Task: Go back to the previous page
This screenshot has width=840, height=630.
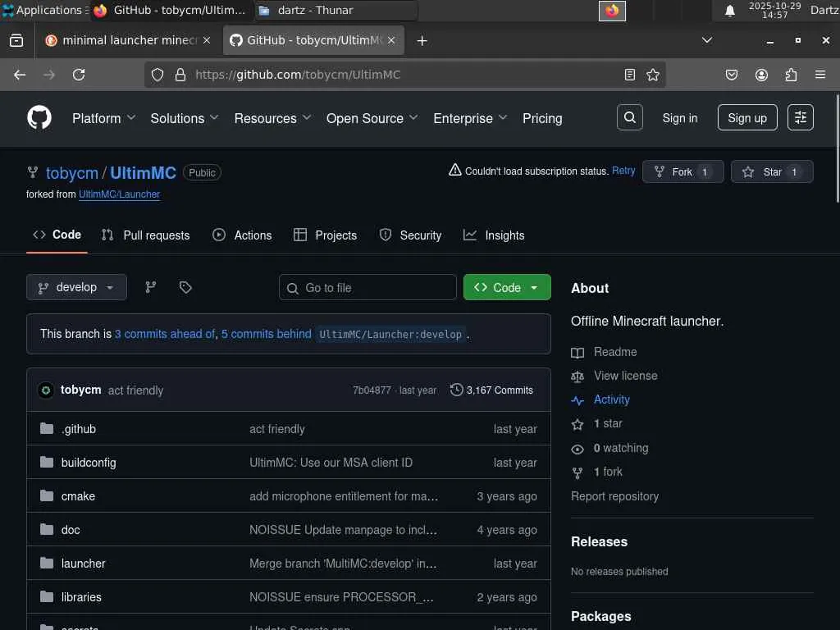Action: click(x=20, y=75)
